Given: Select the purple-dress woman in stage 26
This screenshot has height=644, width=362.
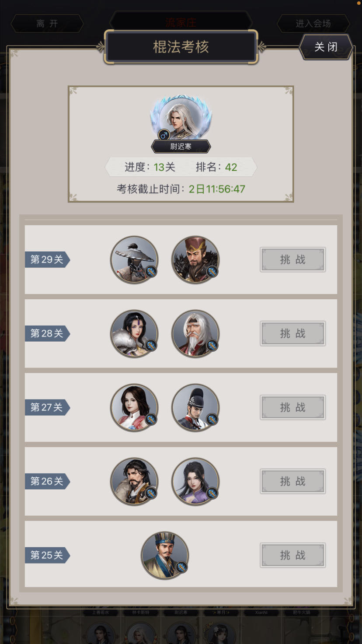Looking at the screenshot, I should coord(195,482).
